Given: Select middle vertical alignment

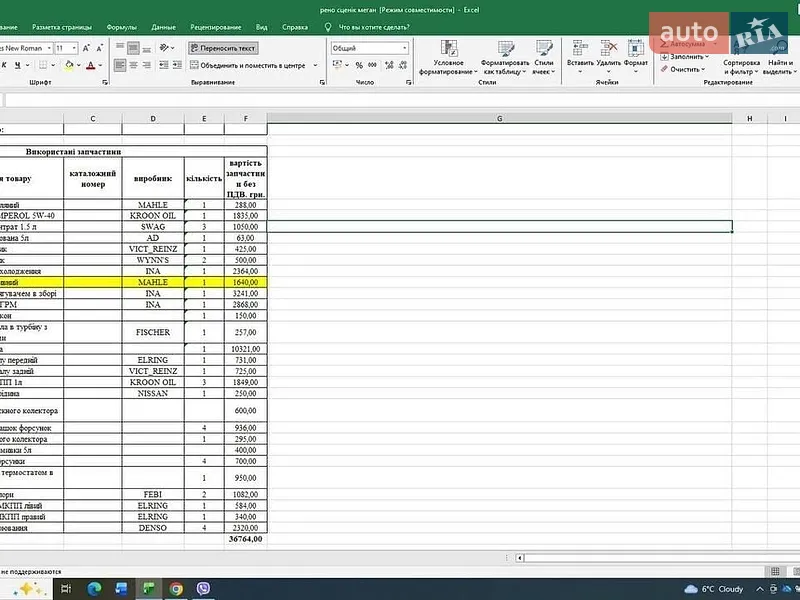Looking at the screenshot, I should [x=133, y=48].
